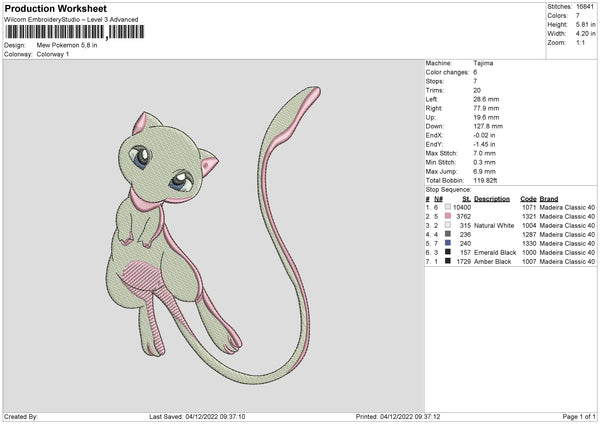Image resolution: width=600 pixels, height=424 pixels.
Task: Click the 'Production Worksheet' title
Action: (55, 8)
